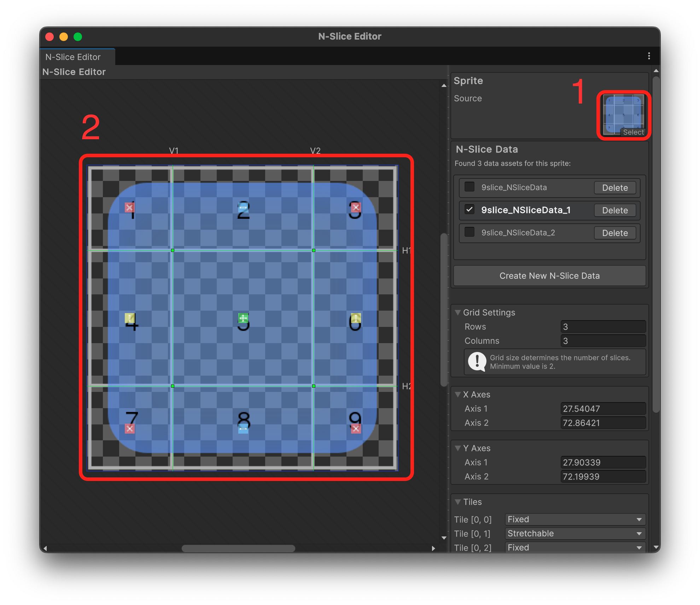The height and width of the screenshot is (605, 700).
Task: Select the V1/H1 intersection handle
Action: (173, 250)
